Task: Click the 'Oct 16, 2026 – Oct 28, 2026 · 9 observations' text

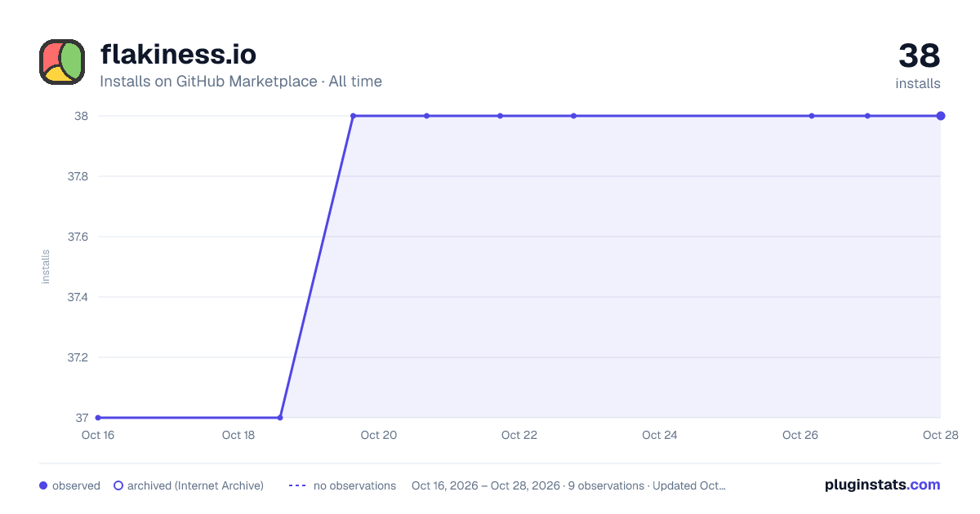Action: point(528,485)
